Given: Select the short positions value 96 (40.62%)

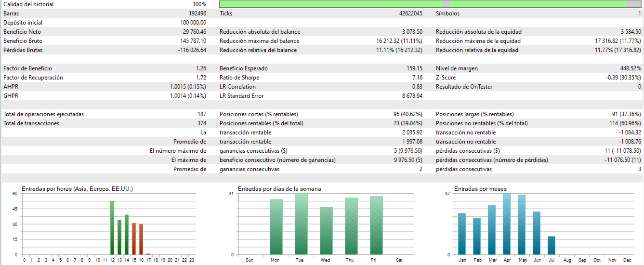Looking at the screenshot, I should [x=408, y=114].
